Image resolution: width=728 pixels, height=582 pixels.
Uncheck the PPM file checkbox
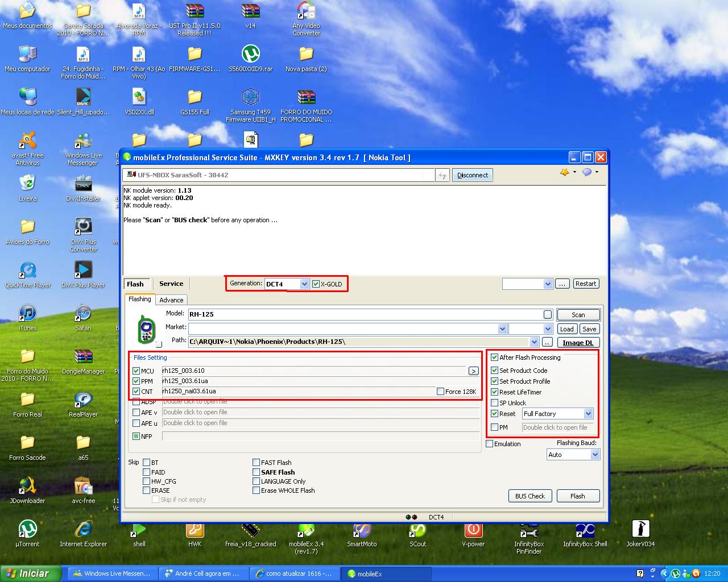[136, 381]
